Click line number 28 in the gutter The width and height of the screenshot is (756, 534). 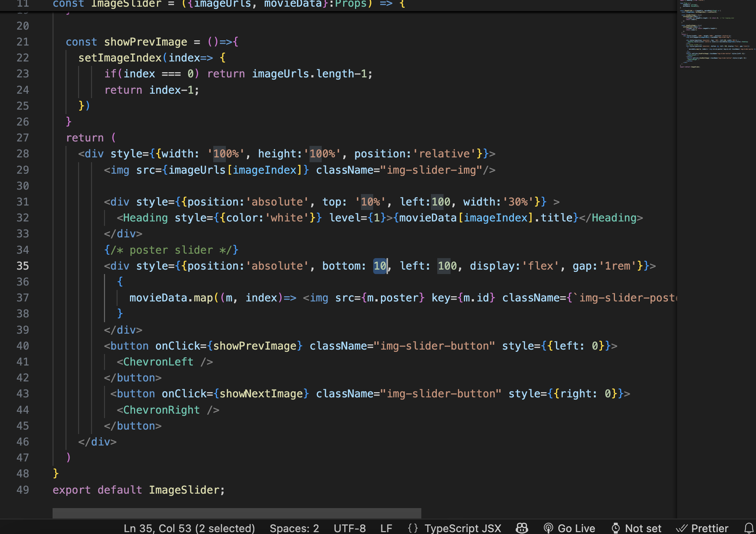click(x=23, y=154)
